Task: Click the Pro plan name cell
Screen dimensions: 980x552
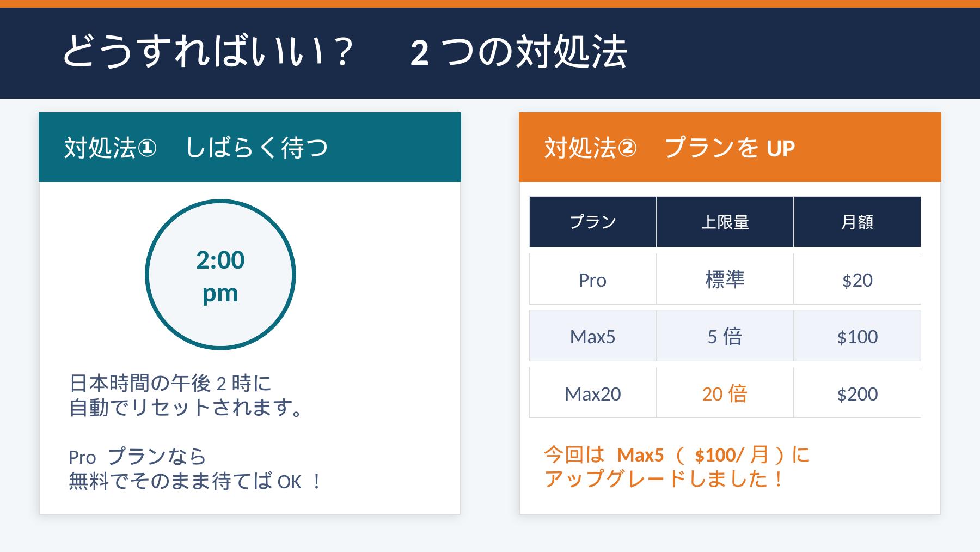Action: [x=592, y=280]
